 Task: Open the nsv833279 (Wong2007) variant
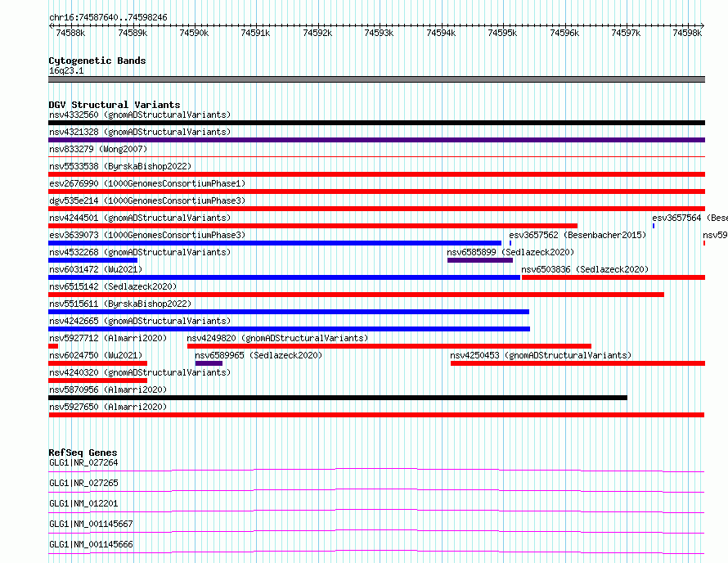[x=98, y=149]
